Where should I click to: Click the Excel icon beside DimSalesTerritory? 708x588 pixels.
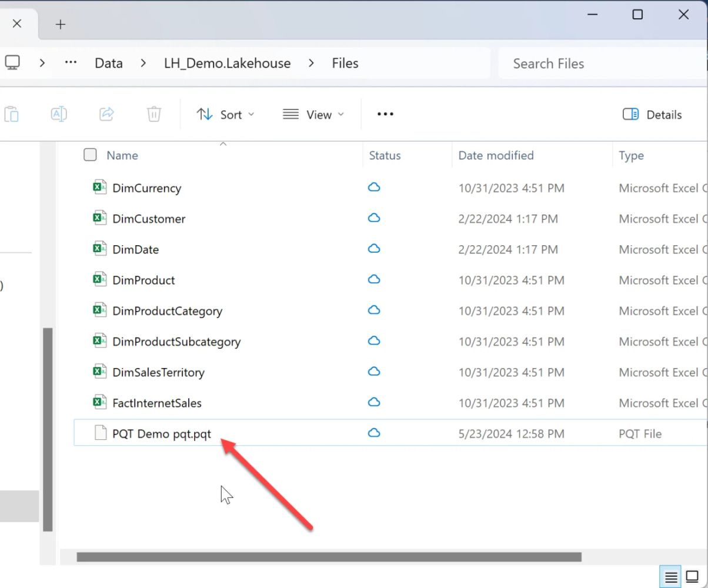(99, 372)
